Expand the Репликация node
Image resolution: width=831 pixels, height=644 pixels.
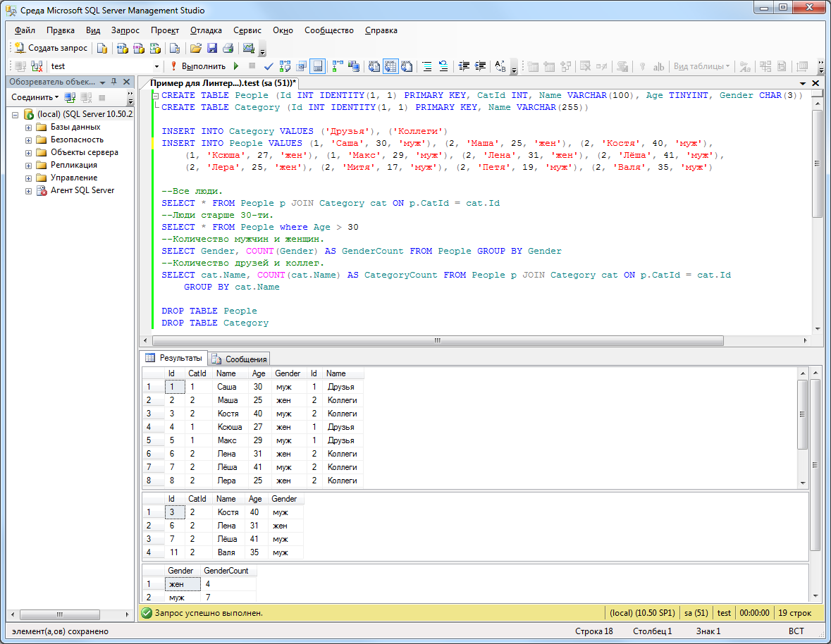[29, 166]
